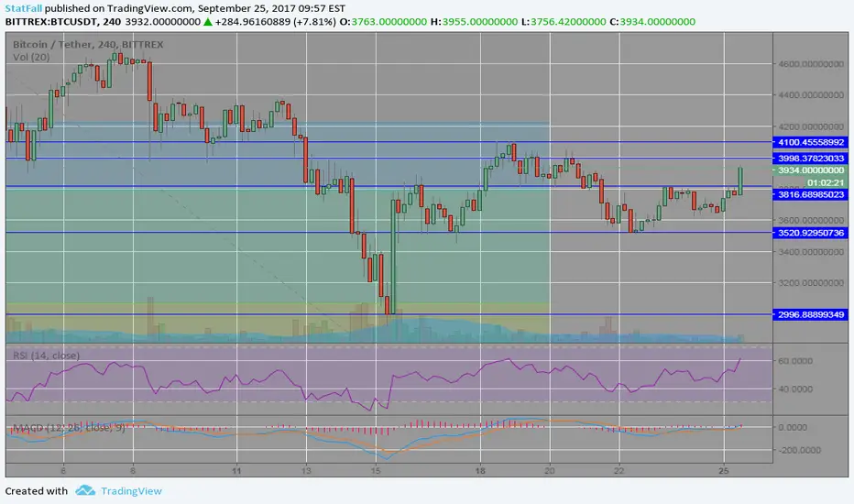Click the 3400.00000000 price axis value
854x504 pixels.
point(811,252)
